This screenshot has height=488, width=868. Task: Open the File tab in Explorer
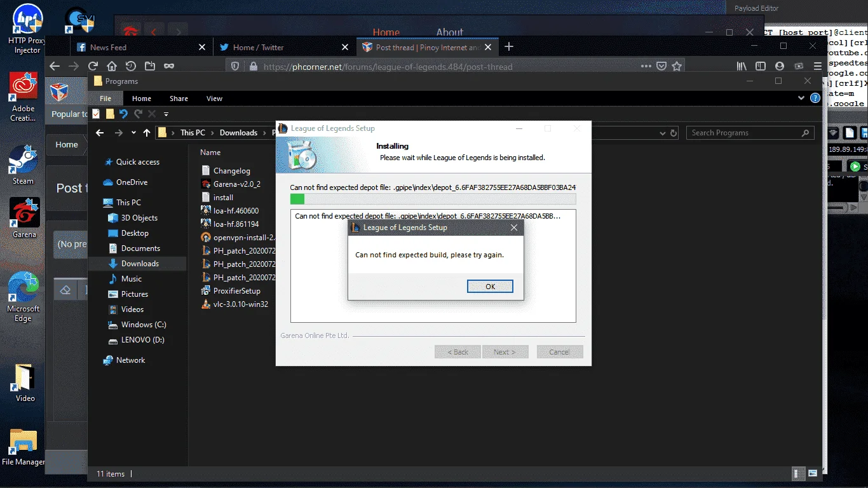[105, 98]
